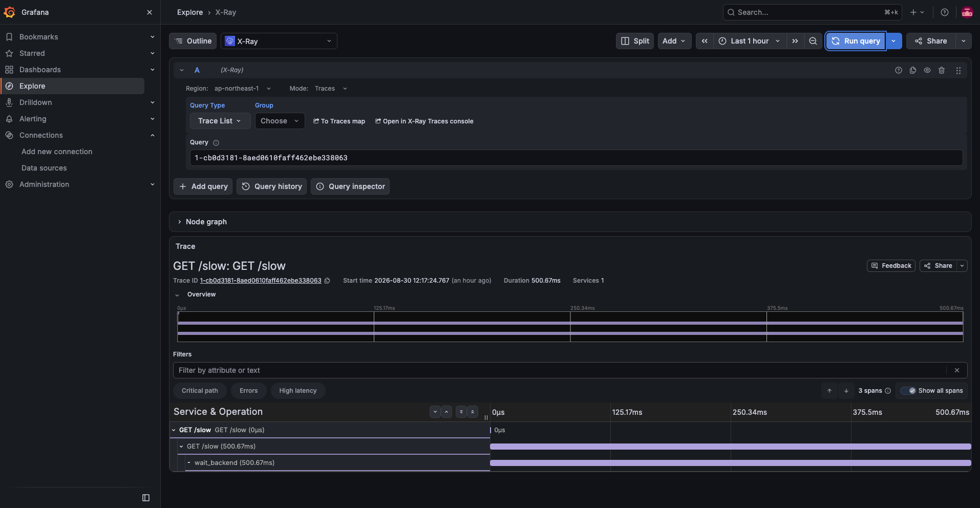
Task: Click the Query field info icon
Action: tap(216, 143)
